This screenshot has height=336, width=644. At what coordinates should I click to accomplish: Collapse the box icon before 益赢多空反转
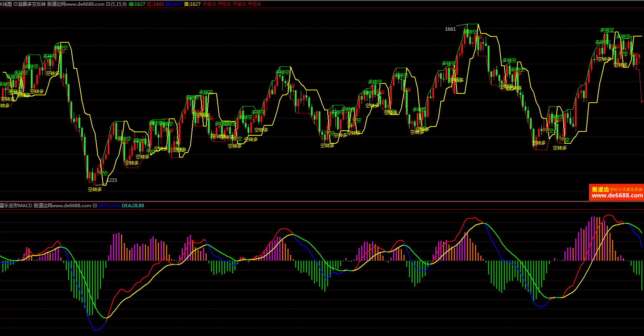tap(15, 4)
